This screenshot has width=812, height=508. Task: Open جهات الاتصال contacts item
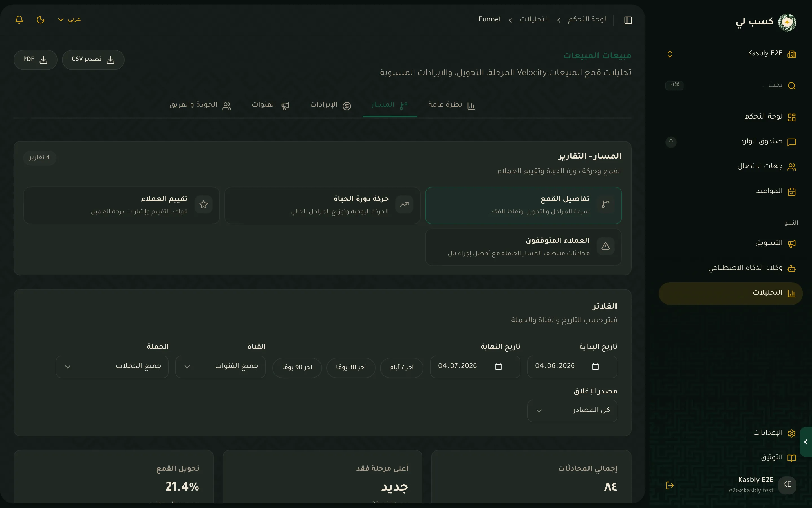click(x=731, y=167)
